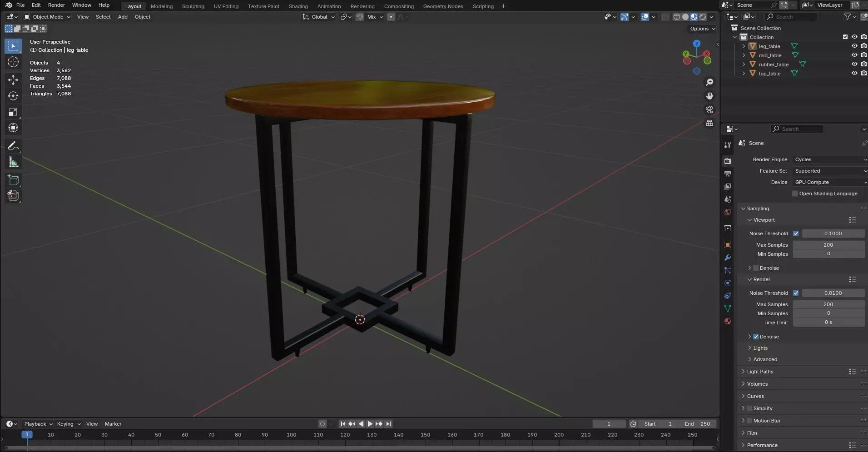Open the Modifiers properties tab

coord(728,258)
